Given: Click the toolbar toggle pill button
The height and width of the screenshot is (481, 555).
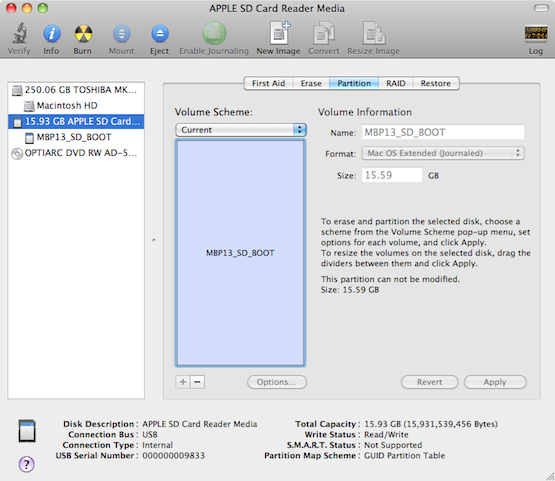Looking at the screenshot, I should tap(541, 8).
